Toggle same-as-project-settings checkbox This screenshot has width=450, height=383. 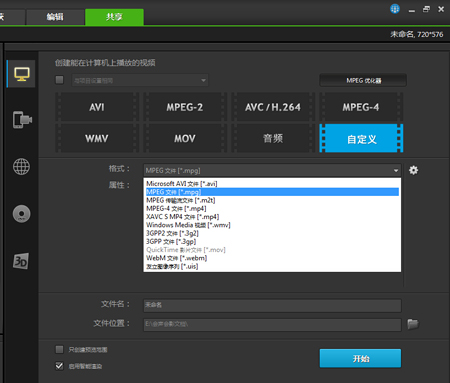pyautogui.click(x=59, y=80)
